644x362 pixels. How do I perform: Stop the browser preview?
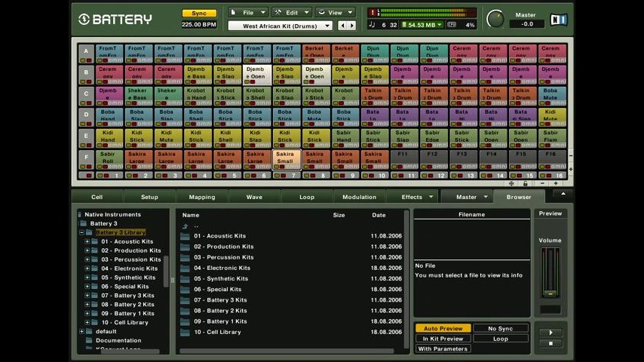550,343
